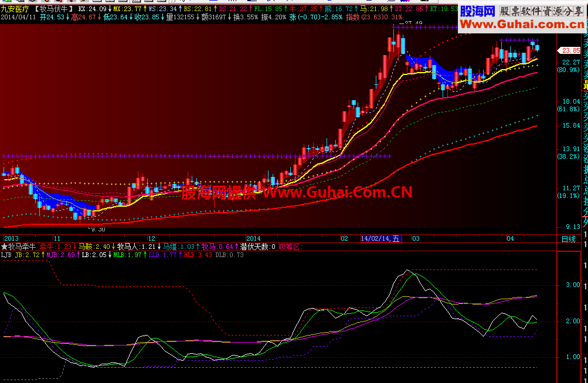The width and height of the screenshot is (588, 383).
Task: Select the LJB indicator name
Action: (x=6, y=255)
